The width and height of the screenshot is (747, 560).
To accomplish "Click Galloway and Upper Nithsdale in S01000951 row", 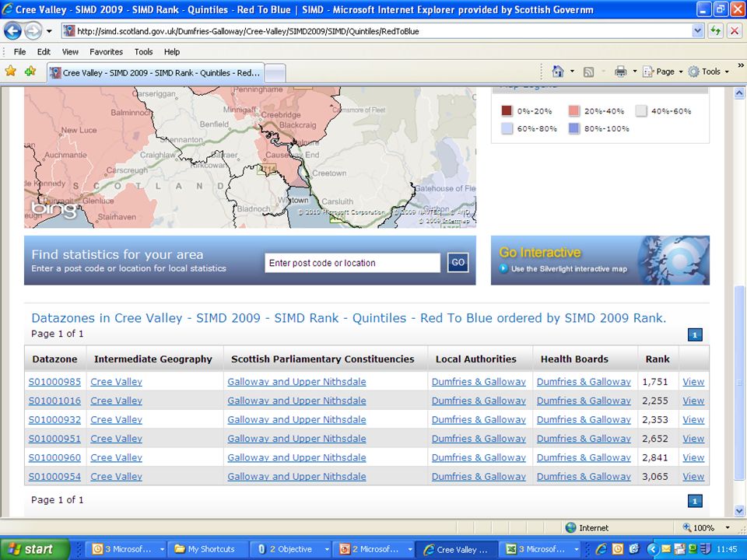I will tap(296, 439).
